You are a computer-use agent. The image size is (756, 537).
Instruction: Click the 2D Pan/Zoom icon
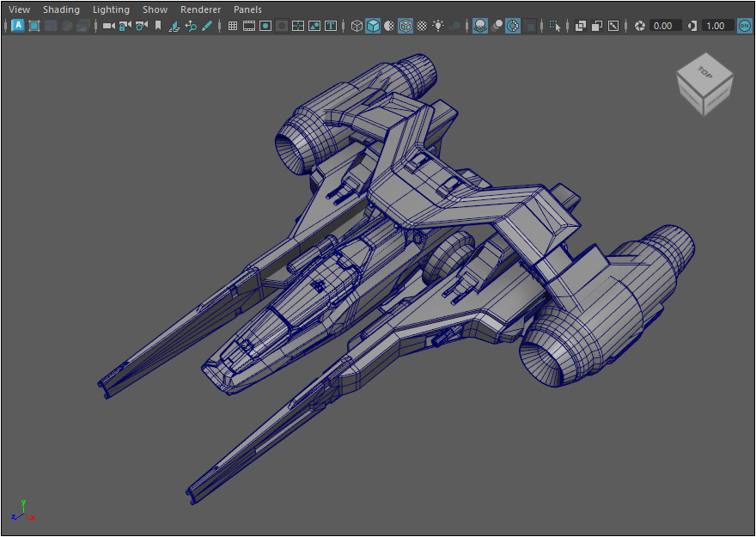191,26
